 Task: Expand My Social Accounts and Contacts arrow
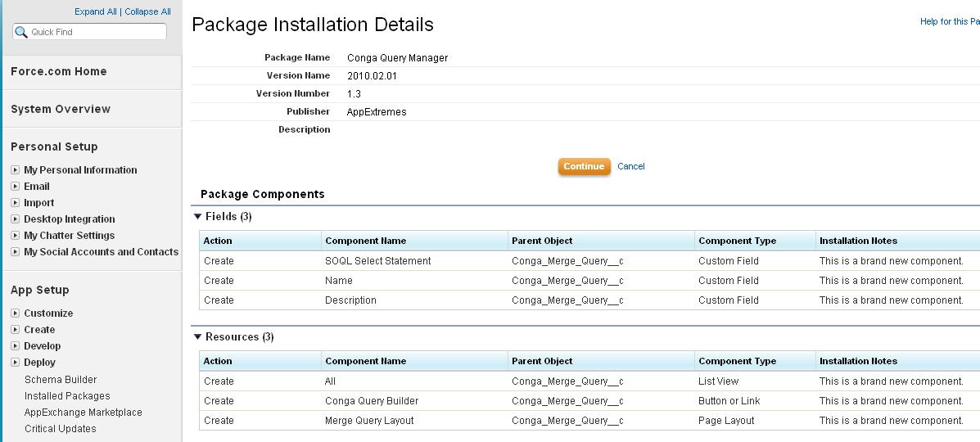(16, 251)
